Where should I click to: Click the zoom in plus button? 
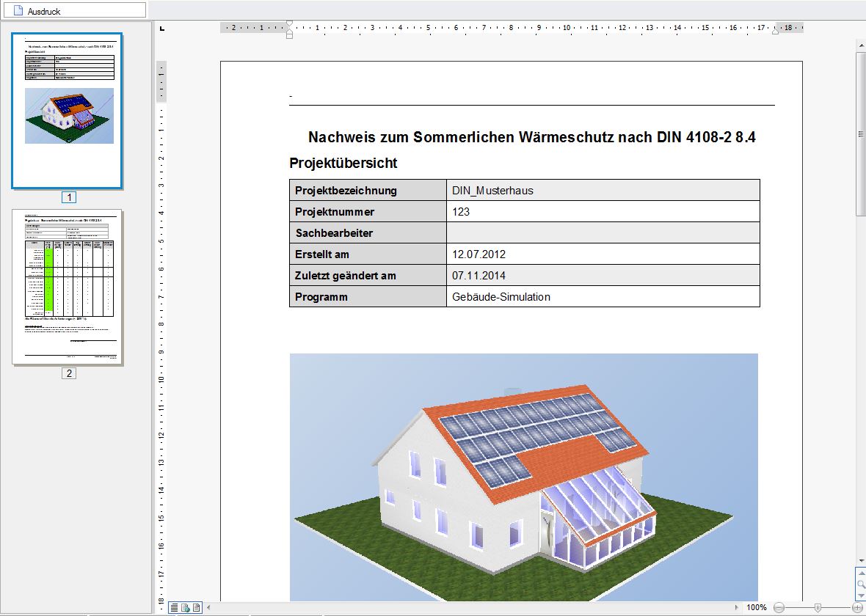pyautogui.click(x=857, y=608)
